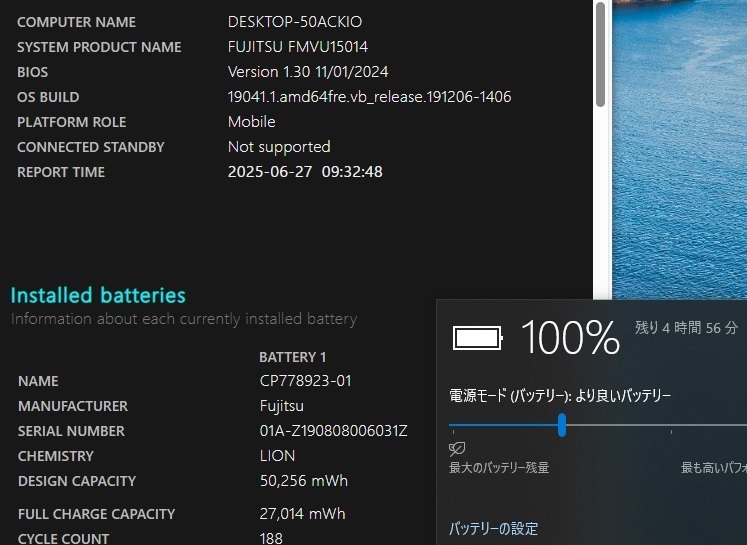Click cycle count value 188
The height and width of the screenshot is (545, 747).
pos(271,539)
